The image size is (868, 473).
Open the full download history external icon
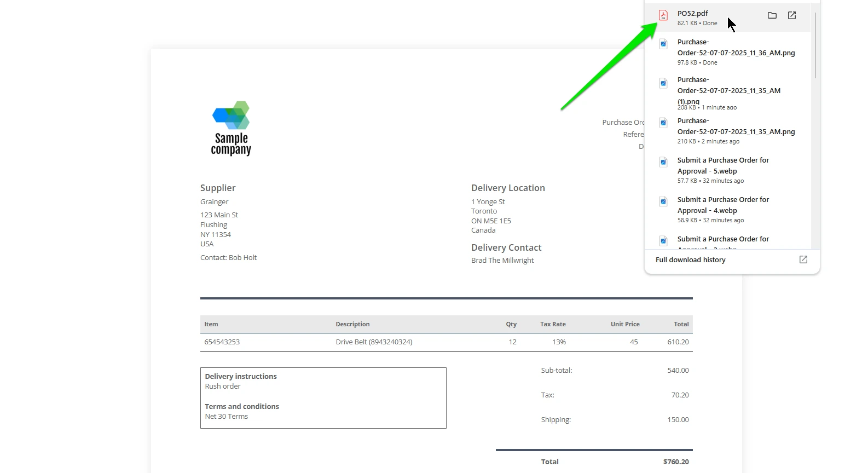(803, 259)
